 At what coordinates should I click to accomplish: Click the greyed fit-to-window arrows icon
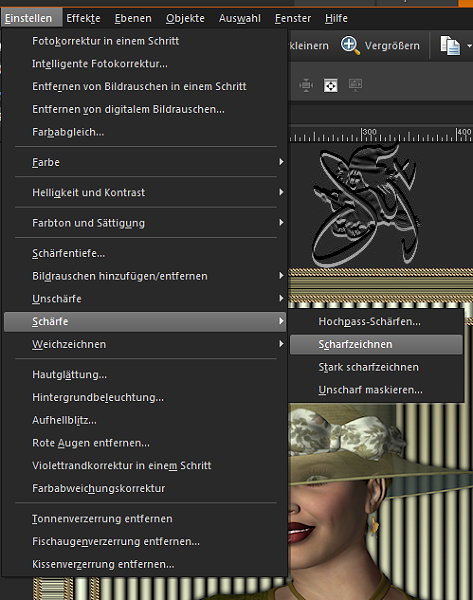(306, 85)
